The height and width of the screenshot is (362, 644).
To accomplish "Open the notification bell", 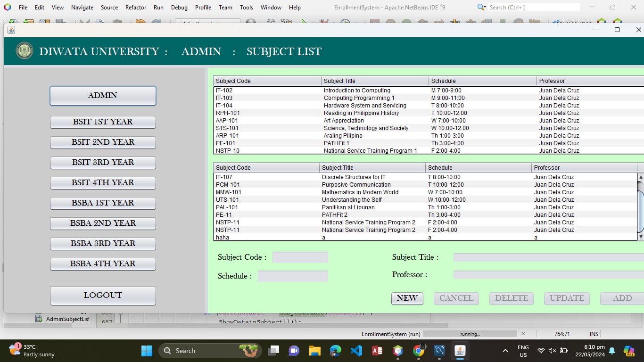I will click(x=612, y=351).
